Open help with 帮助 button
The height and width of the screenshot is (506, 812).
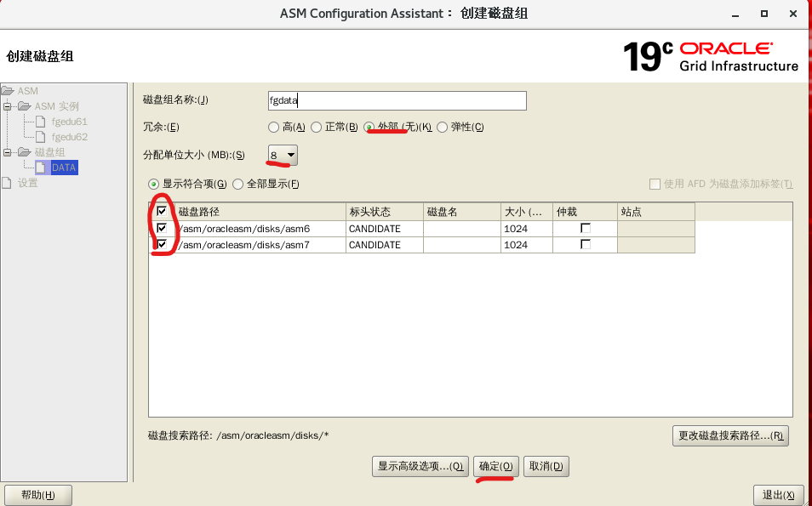(38, 495)
